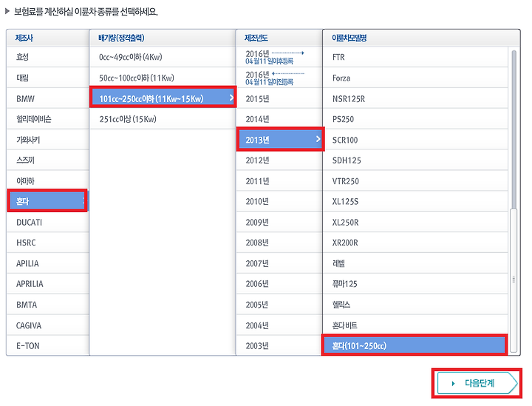Choose manufacture year 2003년
532x406 pixels.
pos(279,345)
